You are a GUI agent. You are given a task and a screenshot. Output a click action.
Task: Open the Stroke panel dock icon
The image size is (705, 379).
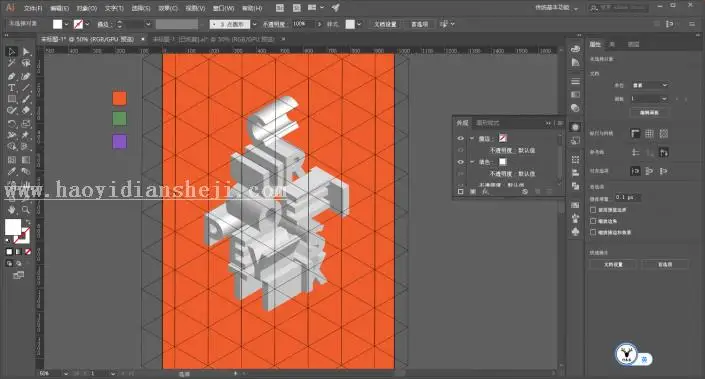(x=576, y=81)
